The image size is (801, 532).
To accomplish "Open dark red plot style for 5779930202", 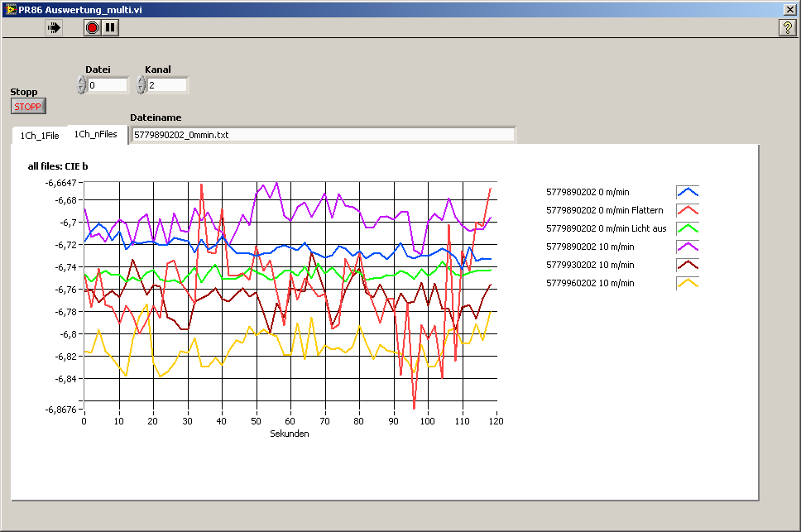I will click(687, 265).
